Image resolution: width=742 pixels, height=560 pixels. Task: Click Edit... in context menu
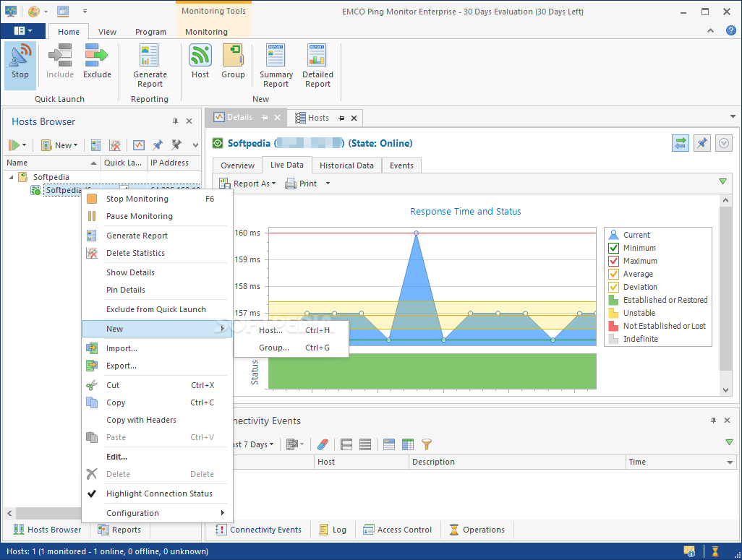[x=157, y=457]
